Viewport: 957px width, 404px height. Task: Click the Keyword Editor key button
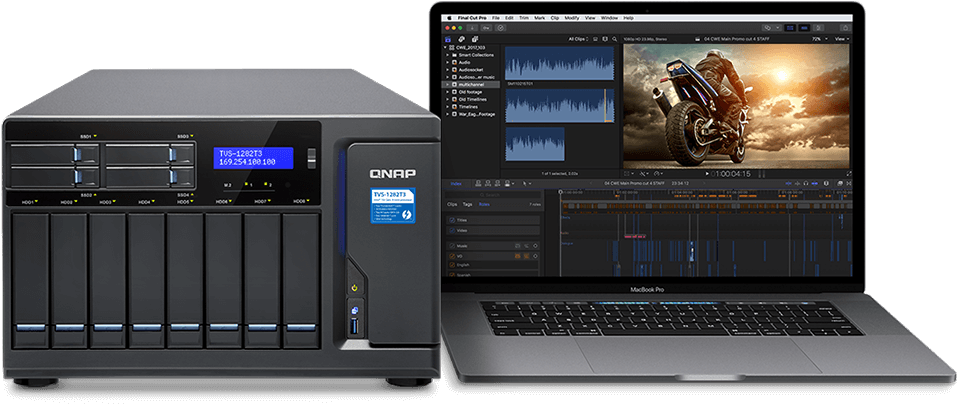point(486,28)
